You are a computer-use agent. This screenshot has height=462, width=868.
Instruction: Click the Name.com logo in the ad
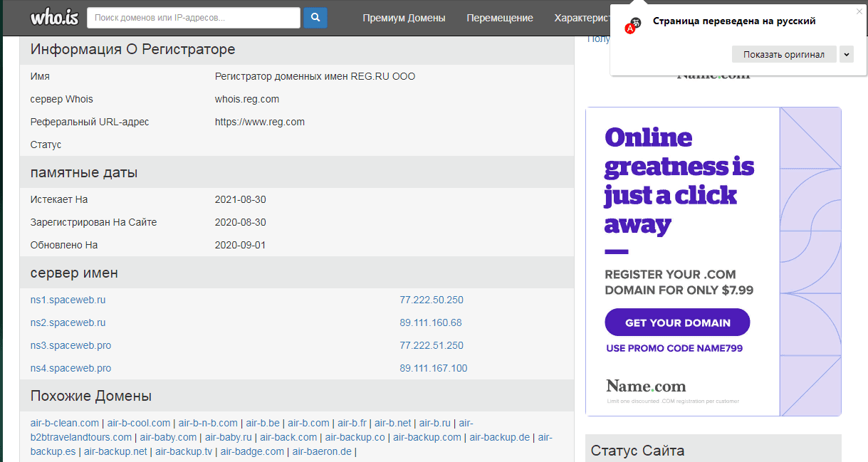point(646,387)
